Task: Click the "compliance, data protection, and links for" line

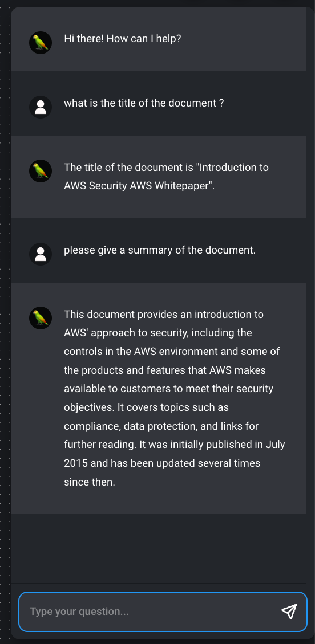Action: click(161, 426)
